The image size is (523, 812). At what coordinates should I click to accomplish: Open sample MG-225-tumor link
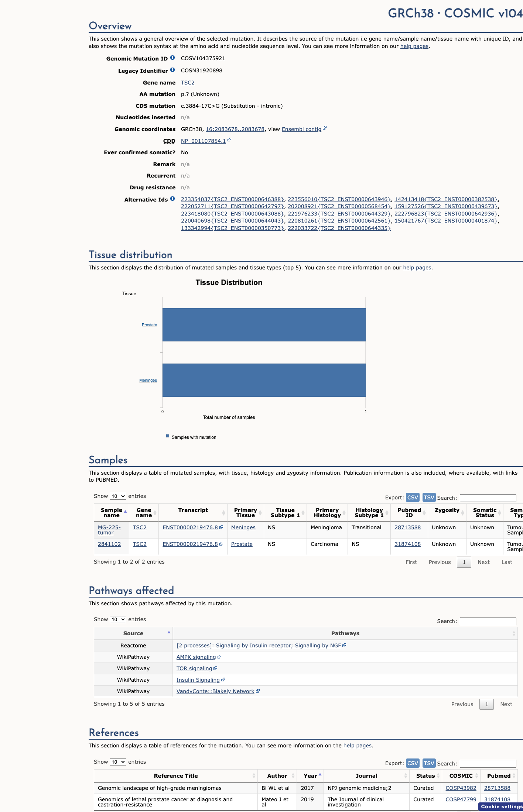(x=109, y=530)
